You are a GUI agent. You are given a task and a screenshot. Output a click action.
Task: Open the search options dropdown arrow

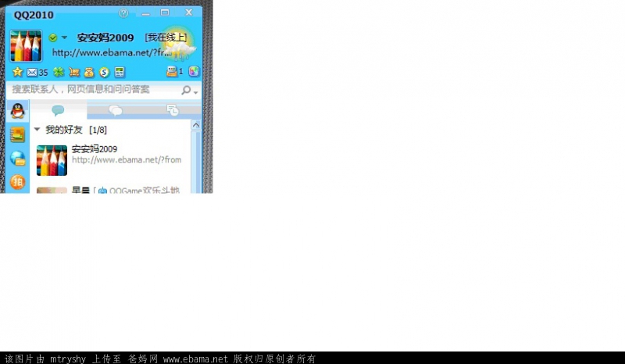click(196, 92)
